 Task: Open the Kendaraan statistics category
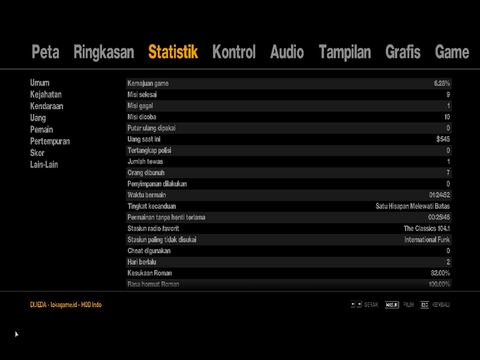tap(46, 106)
